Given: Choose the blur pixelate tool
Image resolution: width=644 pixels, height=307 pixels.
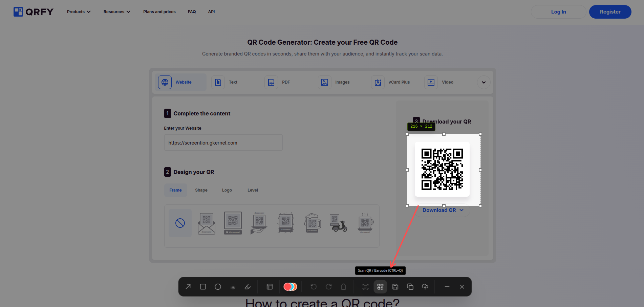Looking at the screenshot, I should tap(233, 287).
